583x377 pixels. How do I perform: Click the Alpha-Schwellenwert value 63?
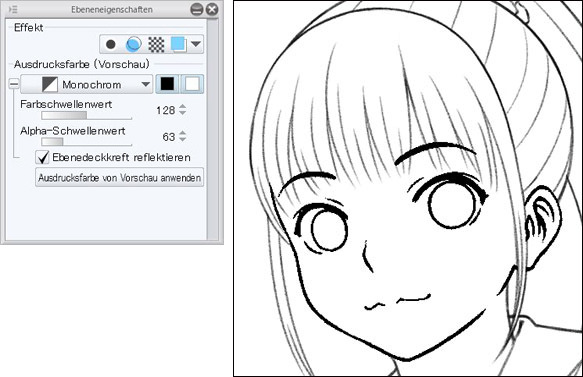click(x=168, y=137)
